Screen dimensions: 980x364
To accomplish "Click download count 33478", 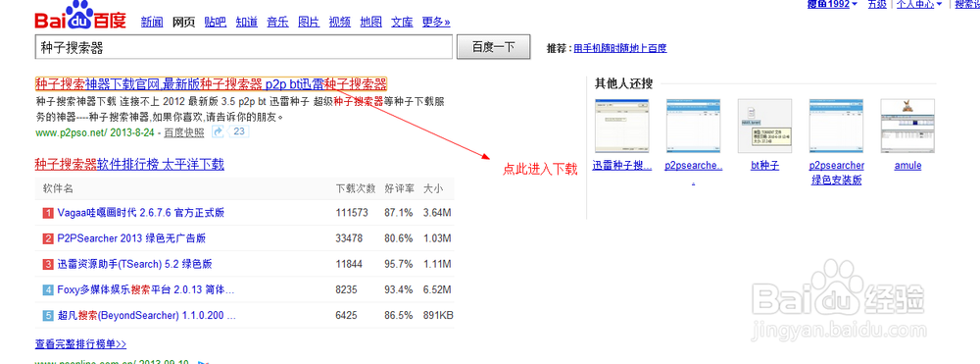I will coord(350,238).
